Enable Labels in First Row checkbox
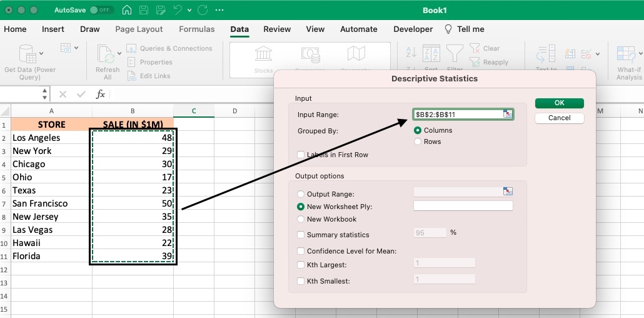Image resolution: width=644 pixels, height=318 pixels. [x=301, y=155]
